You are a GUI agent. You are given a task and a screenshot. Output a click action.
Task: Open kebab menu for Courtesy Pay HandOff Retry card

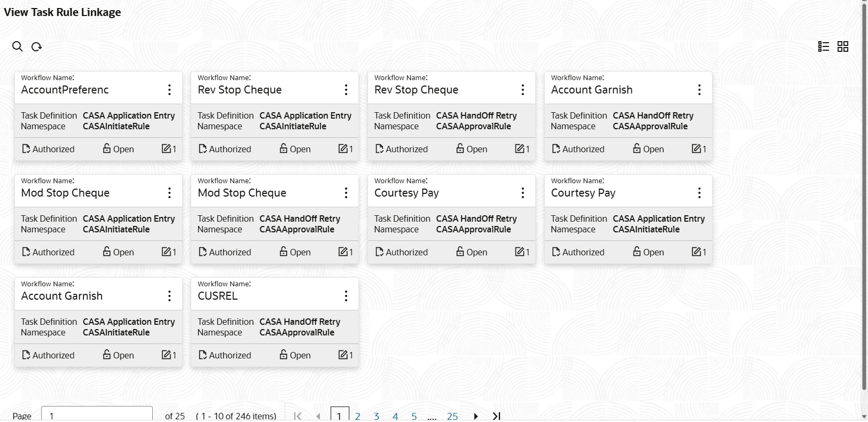coord(523,193)
